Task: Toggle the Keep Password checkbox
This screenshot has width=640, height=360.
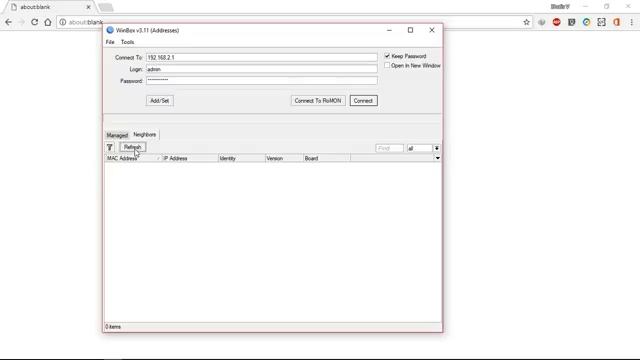Action: tap(387, 56)
